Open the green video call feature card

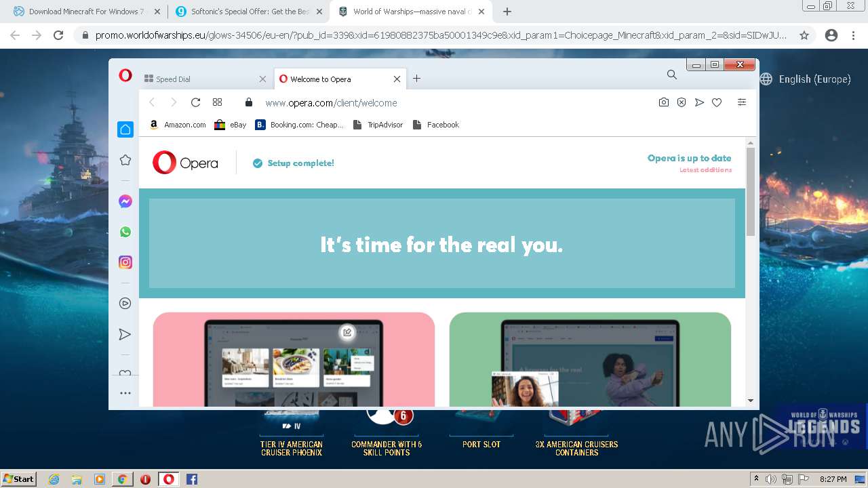(590, 359)
